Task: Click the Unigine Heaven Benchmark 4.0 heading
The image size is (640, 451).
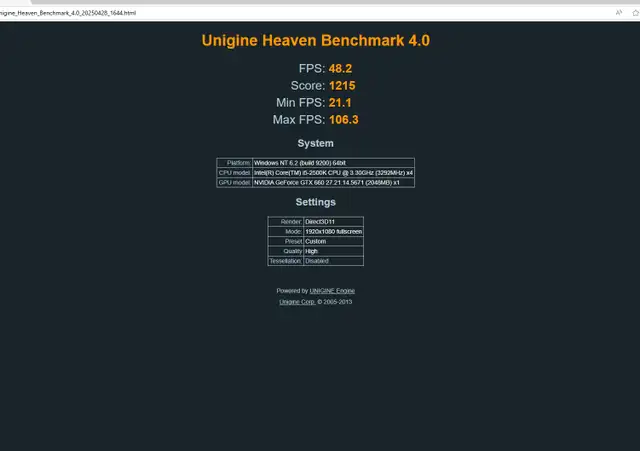Action: tap(316, 40)
